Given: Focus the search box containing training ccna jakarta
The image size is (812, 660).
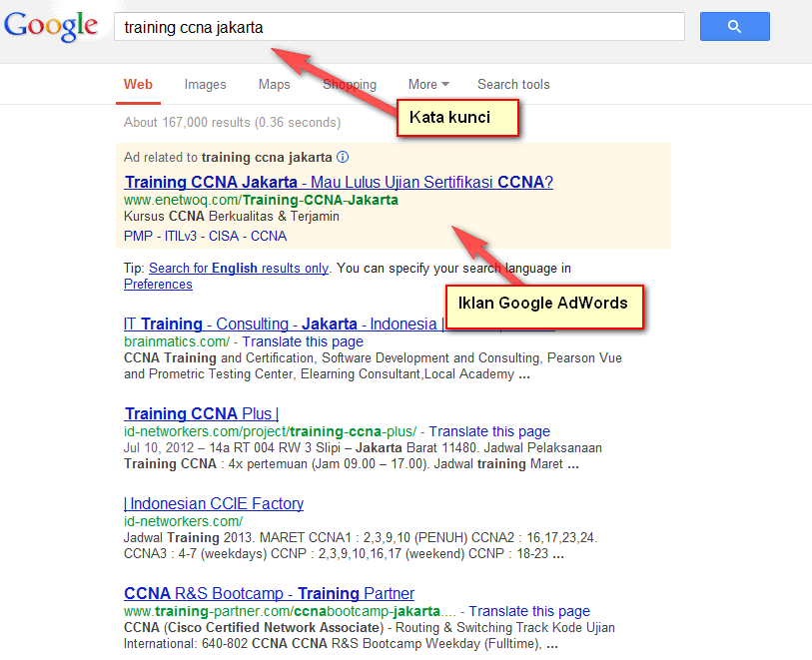Looking at the screenshot, I should point(400,27).
